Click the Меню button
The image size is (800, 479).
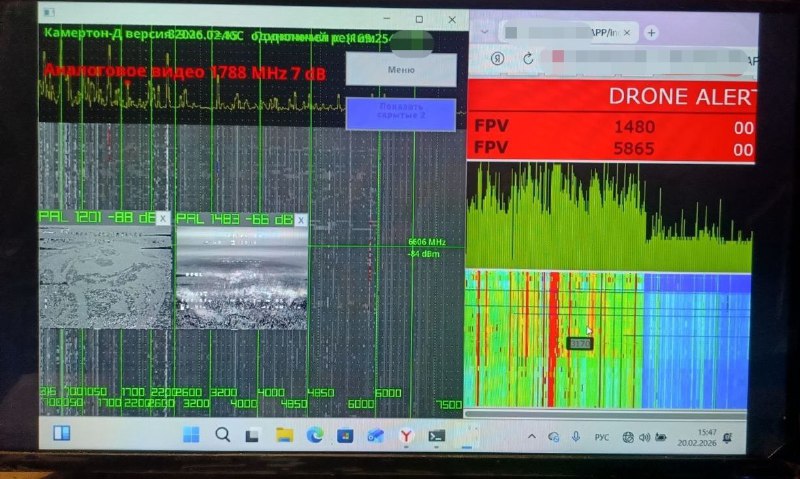(401, 69)
